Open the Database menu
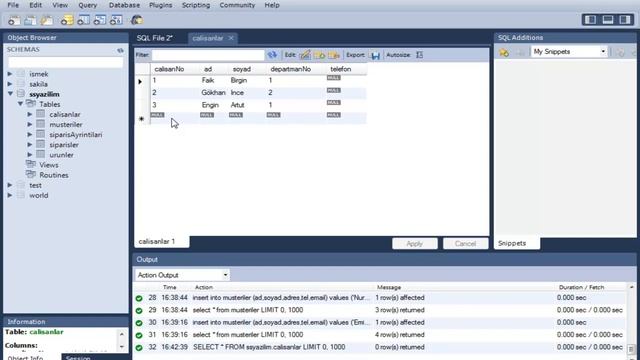The height and width of the screenshot is (360, 640). point(124,5)
